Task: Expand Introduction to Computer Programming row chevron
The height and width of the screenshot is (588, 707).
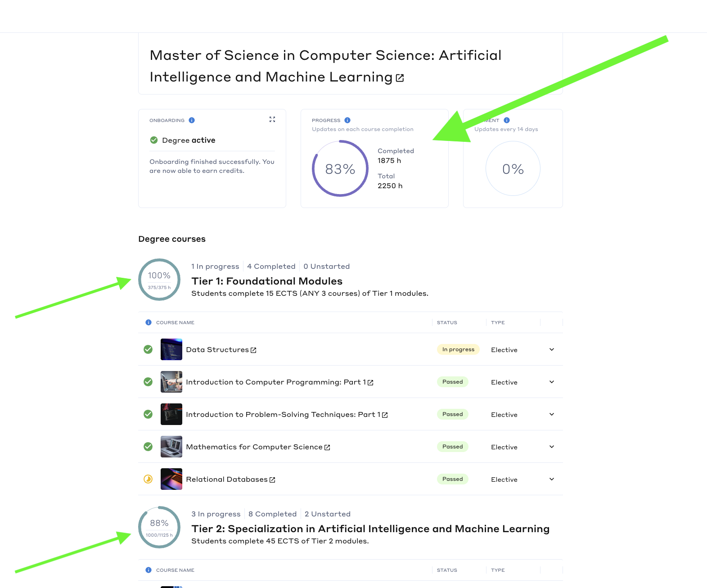Action: 552,382
